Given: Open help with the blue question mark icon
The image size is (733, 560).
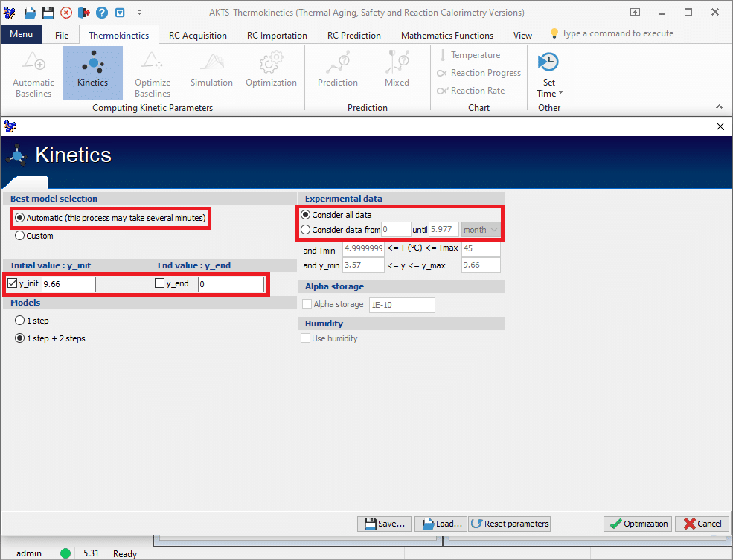Looking at the screenshot, I should click(x=102, y=13).
